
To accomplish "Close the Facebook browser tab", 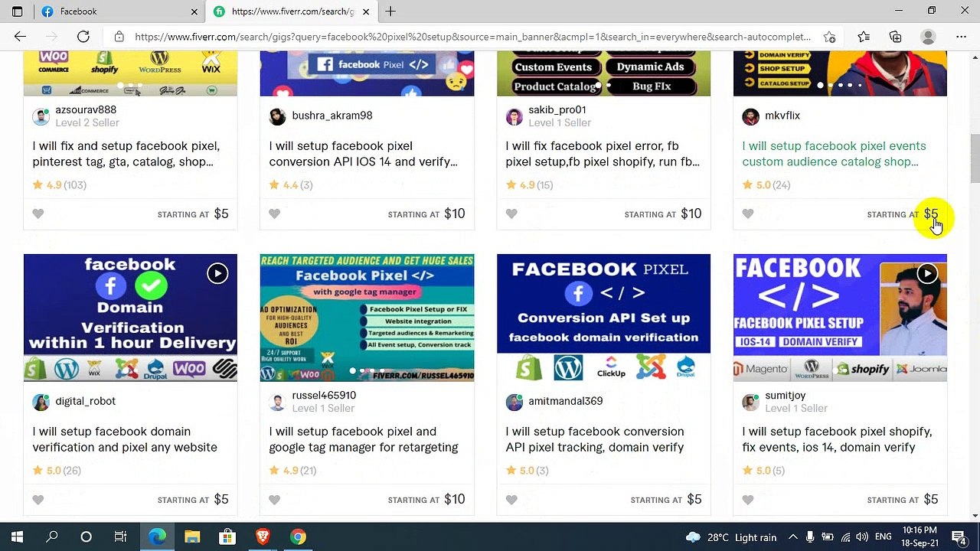I will pos(194,11).
